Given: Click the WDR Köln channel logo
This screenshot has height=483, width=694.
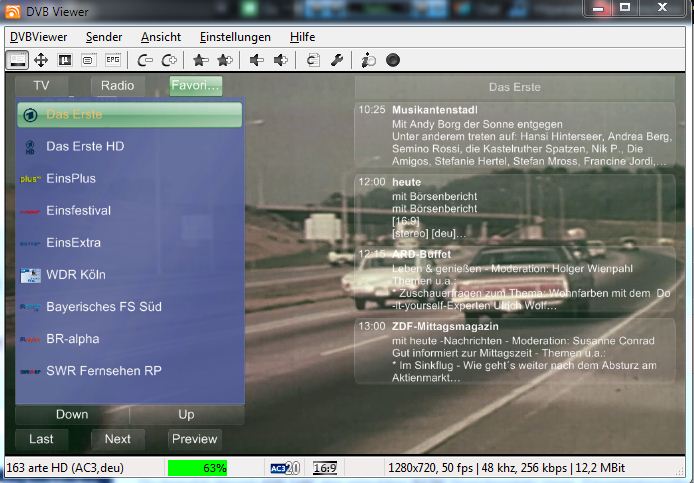Looking at the screenshot, I should click(31, 275).
